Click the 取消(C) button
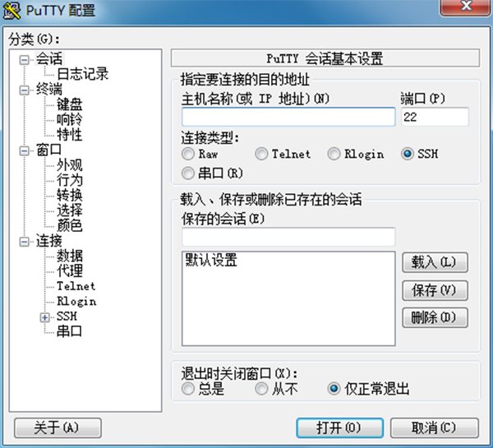This screenshot has width=493, height=448. point(435,428)
